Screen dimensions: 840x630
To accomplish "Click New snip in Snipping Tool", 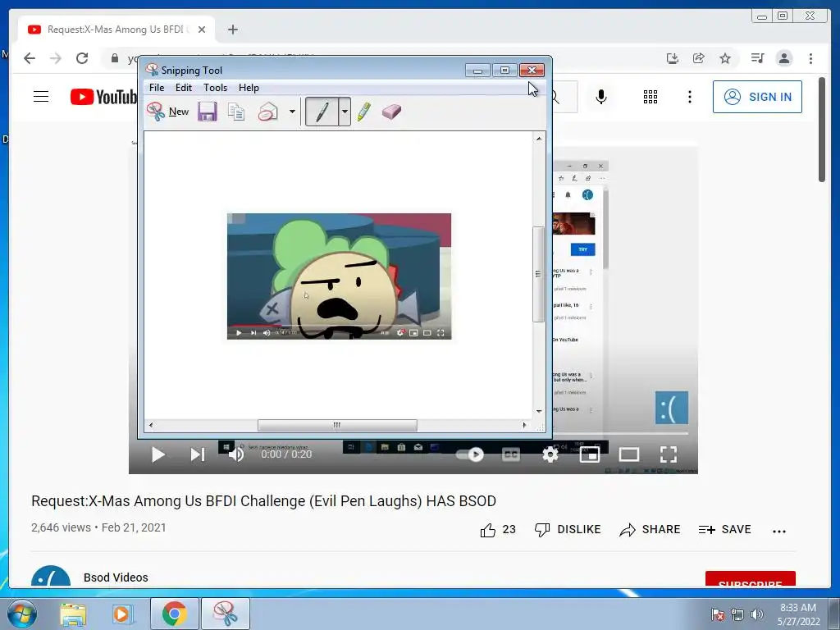I will pos(167,112).
